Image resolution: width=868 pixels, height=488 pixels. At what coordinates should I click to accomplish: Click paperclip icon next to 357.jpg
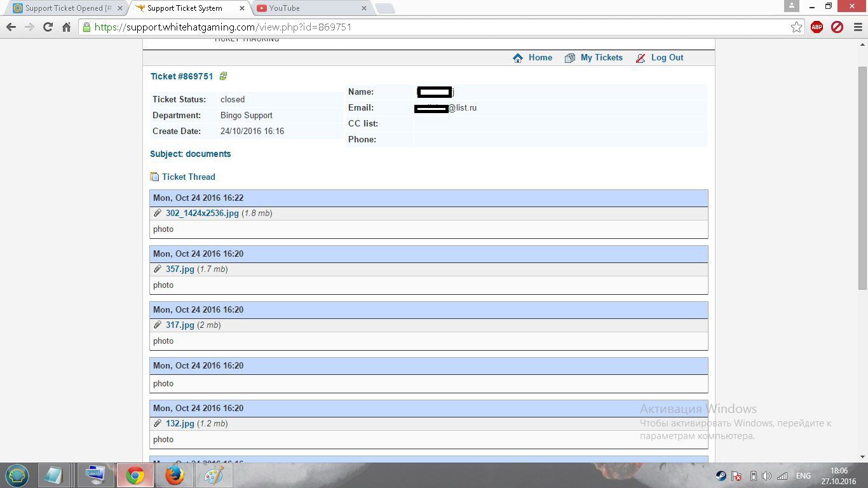point(158,269)
